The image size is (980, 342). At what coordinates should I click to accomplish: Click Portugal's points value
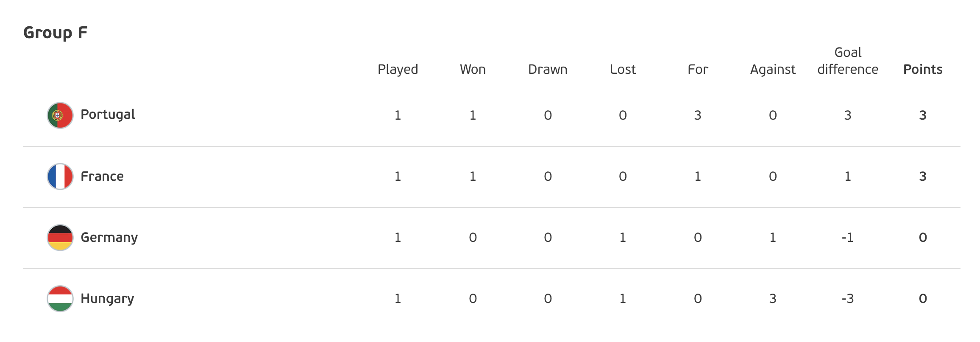tap(923, 115)
